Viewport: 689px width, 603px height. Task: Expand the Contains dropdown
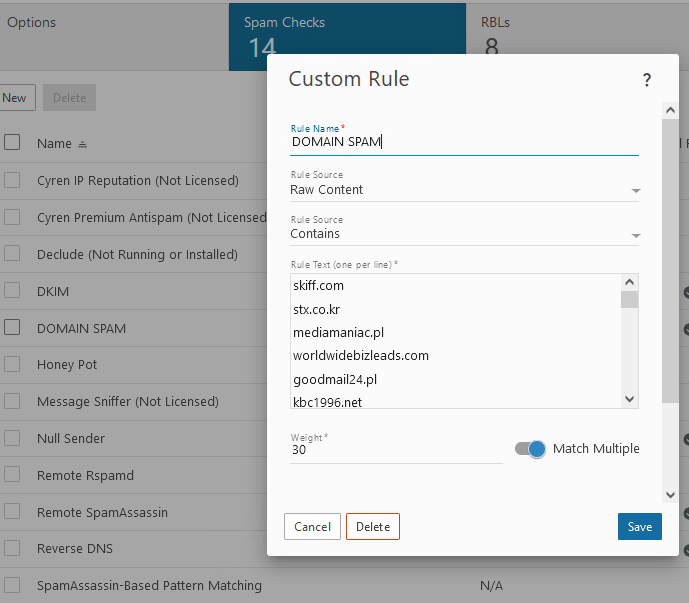click(464, 234)
